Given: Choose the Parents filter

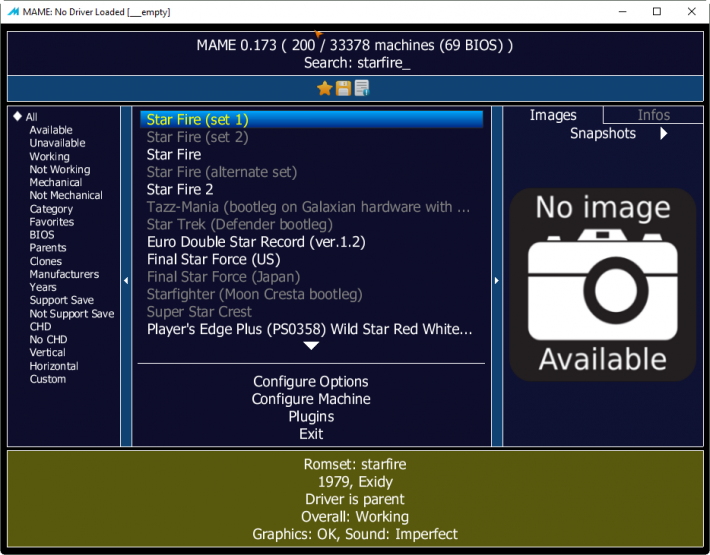Looking at the screenshot, I should pos(48,248).
